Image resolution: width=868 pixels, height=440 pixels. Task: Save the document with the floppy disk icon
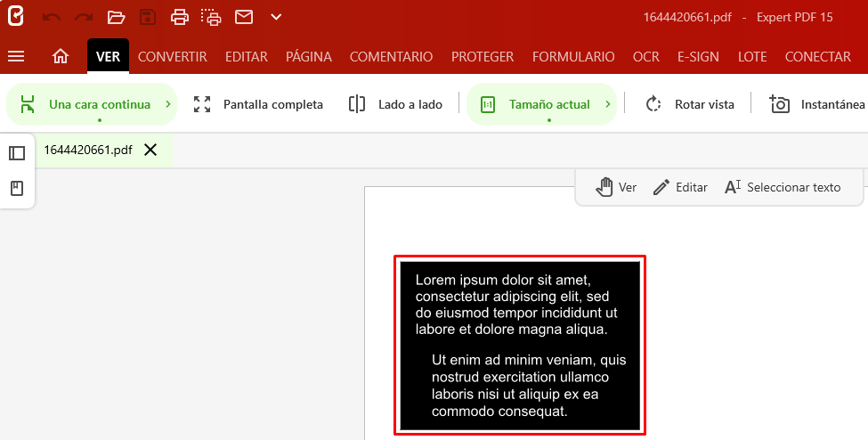click(148, 17)
